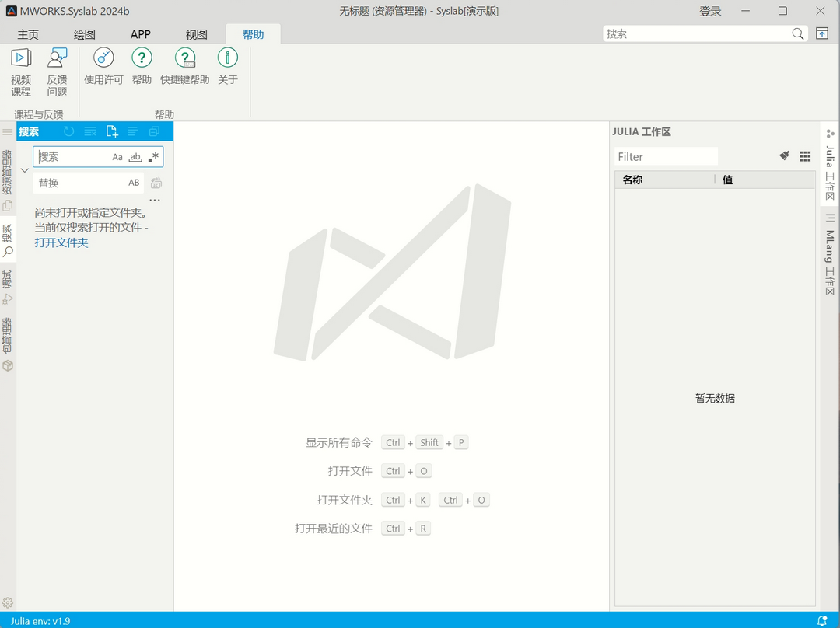Click the MWORKS logo in title bar

click(x=11, y=11)
